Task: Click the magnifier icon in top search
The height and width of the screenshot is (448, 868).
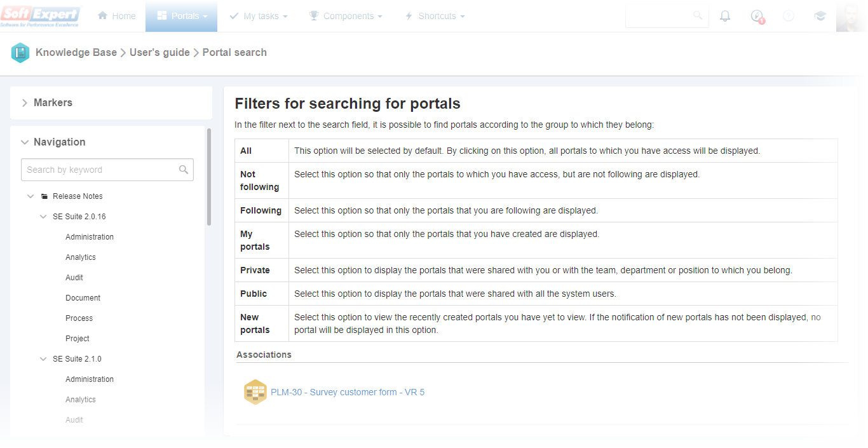Action: pyautogui.click(x=698, y=15)
